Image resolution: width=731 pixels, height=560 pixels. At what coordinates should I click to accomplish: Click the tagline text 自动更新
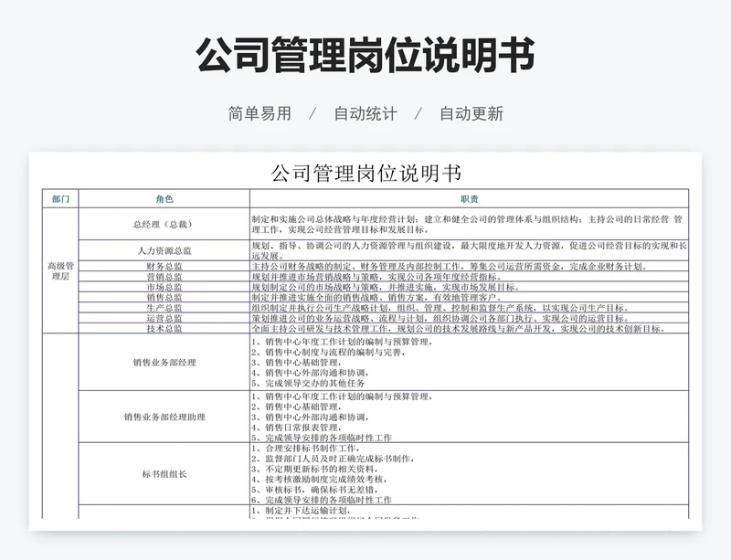click(471, 114)
